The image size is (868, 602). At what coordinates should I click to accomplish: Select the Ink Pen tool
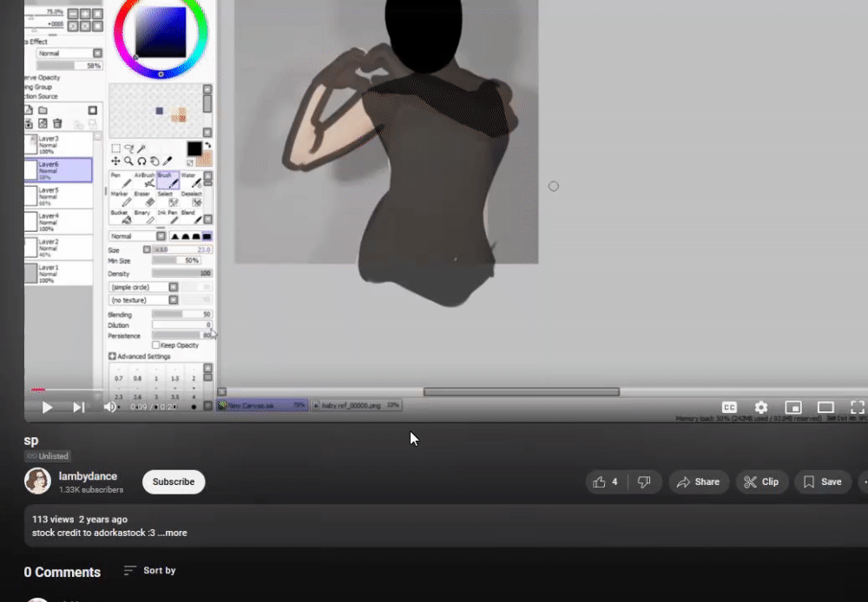click(x=168, y=218)
